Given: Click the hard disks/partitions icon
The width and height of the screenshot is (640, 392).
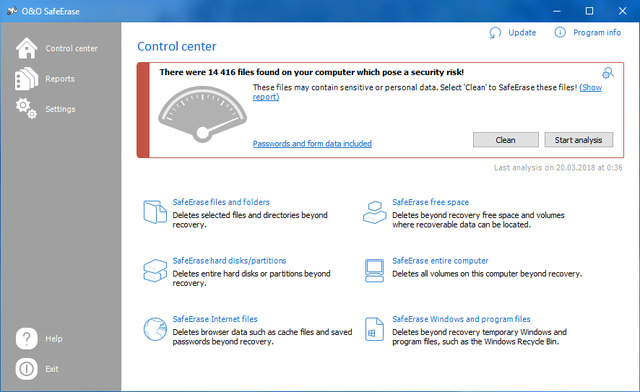Looking at the screenshot, I should click(155, 270).
